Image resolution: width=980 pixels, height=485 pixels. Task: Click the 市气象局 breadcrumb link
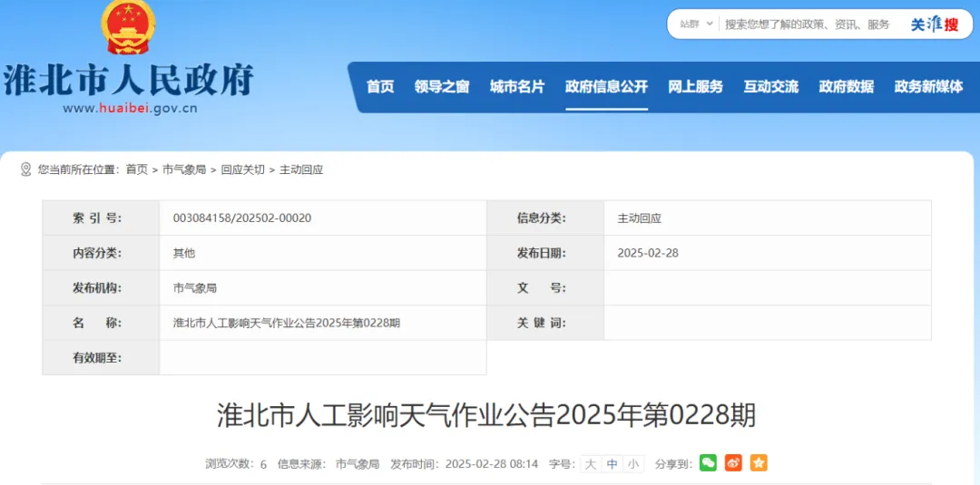pyautogui.click(x=184, y=170)
